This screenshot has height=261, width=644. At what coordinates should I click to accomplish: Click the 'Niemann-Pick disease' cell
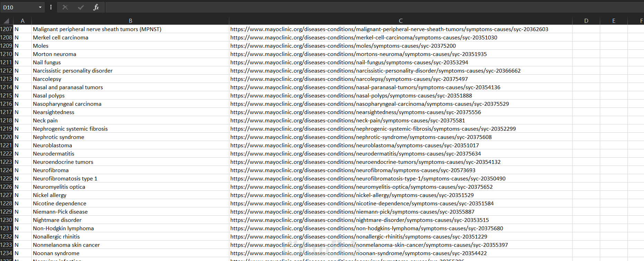[130, 212]
